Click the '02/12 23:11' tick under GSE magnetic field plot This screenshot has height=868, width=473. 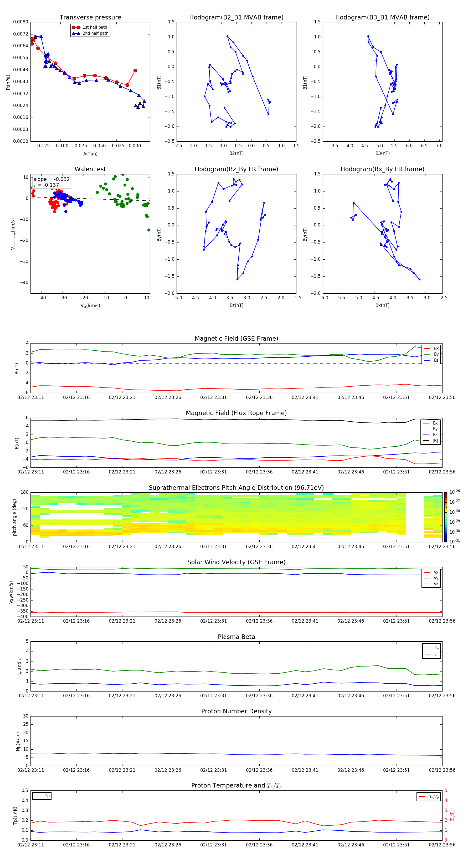tap(31, 398)
